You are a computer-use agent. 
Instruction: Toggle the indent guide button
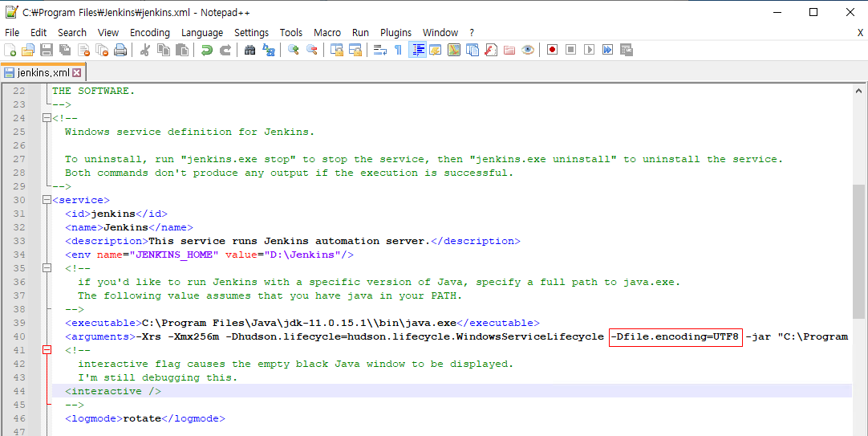417,50
